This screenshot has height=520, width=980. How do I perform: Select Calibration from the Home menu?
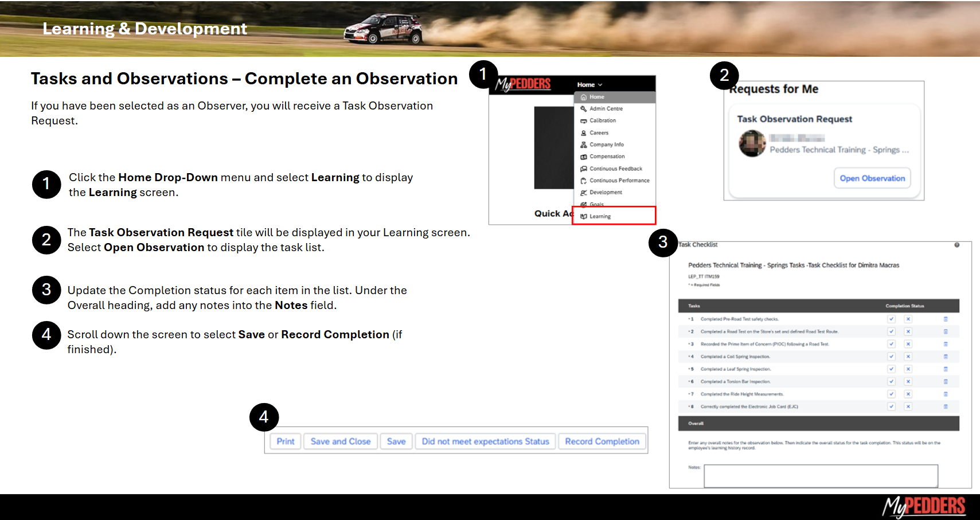[x=603, y=121]
